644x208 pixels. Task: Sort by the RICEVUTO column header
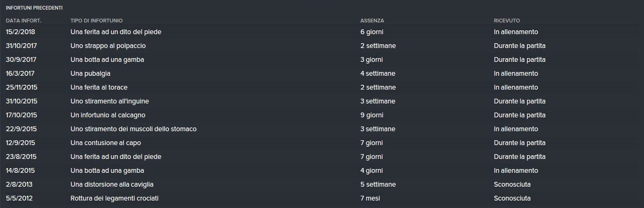[507, 20]
